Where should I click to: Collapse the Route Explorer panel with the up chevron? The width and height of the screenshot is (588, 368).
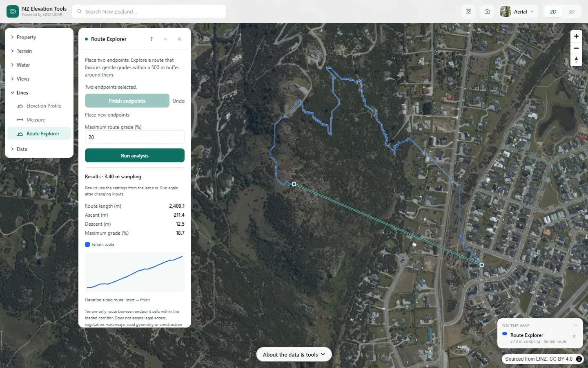tap(165, 39)
